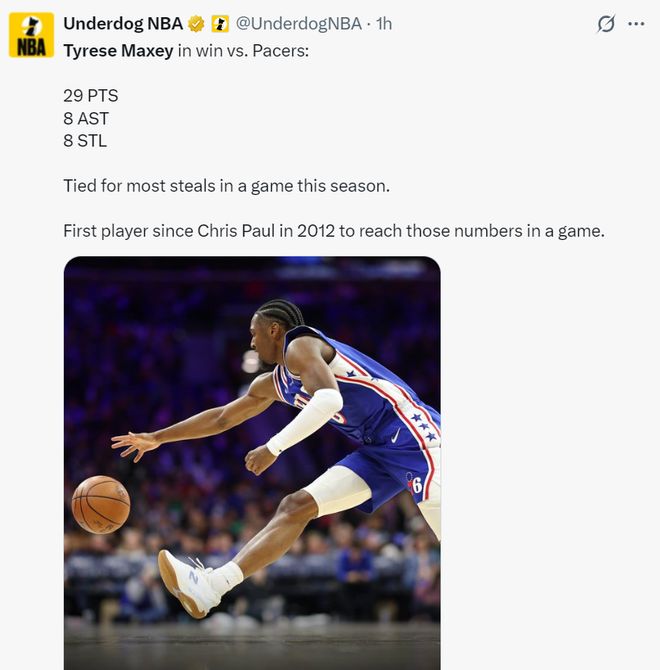Open the Grok explain-post icon
The height and width of the screenshot is (670, 660).
(x=606, y=24)
